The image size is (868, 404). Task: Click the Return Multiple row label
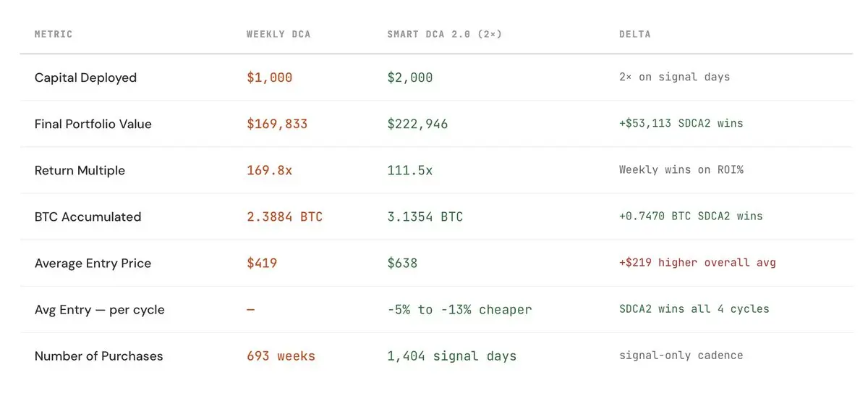[x=80, y=170]
